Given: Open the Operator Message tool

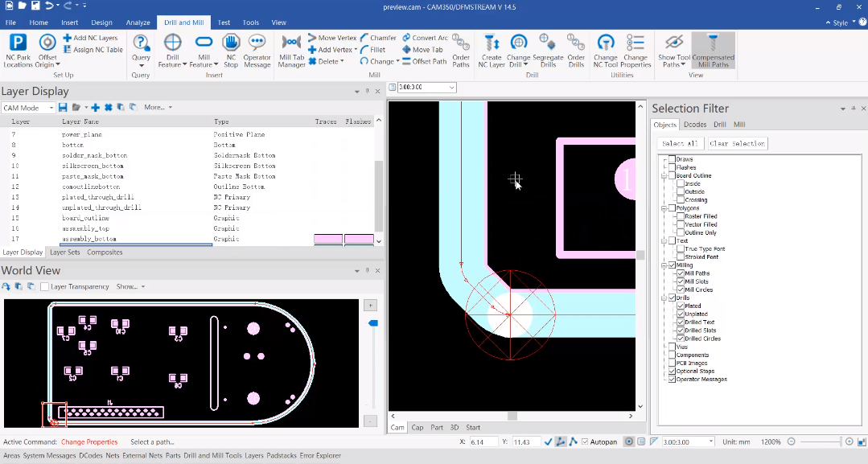Looking at the screenshot, I should click(257, 51).
